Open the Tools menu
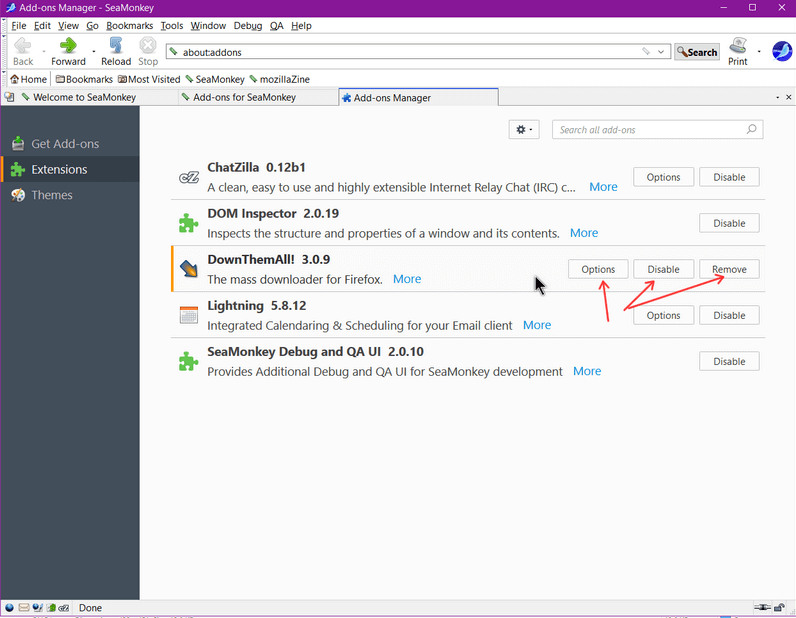This screenshot has width=796, height=618. coord(172,25)
